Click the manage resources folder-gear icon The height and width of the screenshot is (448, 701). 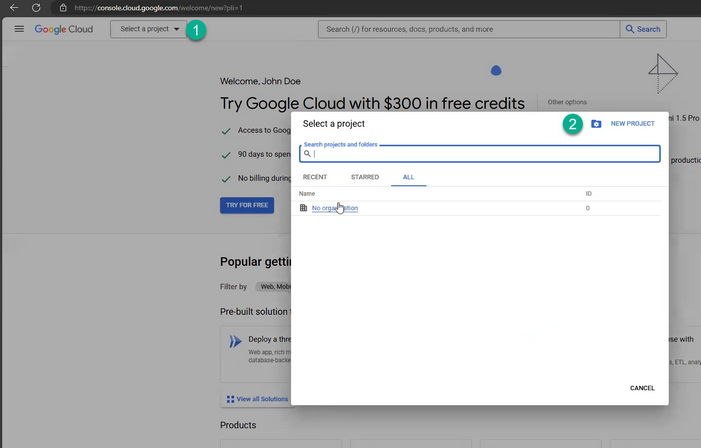point(596,124)
